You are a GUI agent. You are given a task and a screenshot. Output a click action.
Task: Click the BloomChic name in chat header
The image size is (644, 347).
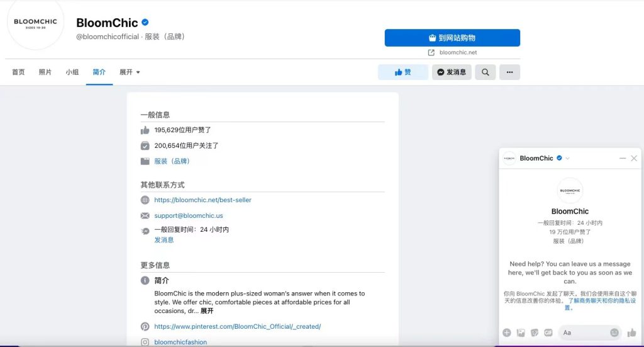coord(536,158)
